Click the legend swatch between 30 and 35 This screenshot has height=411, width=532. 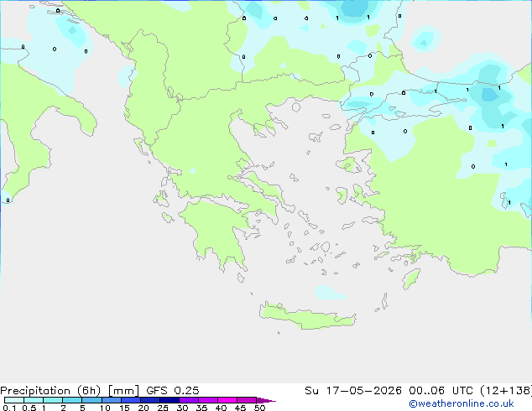(189, 400)
